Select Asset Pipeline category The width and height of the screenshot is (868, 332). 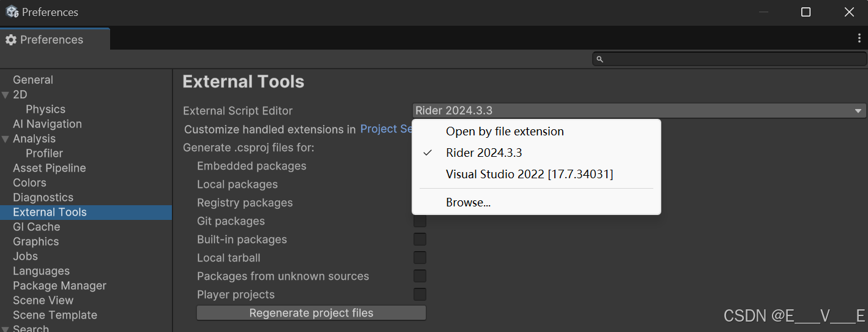click(50, 168)
